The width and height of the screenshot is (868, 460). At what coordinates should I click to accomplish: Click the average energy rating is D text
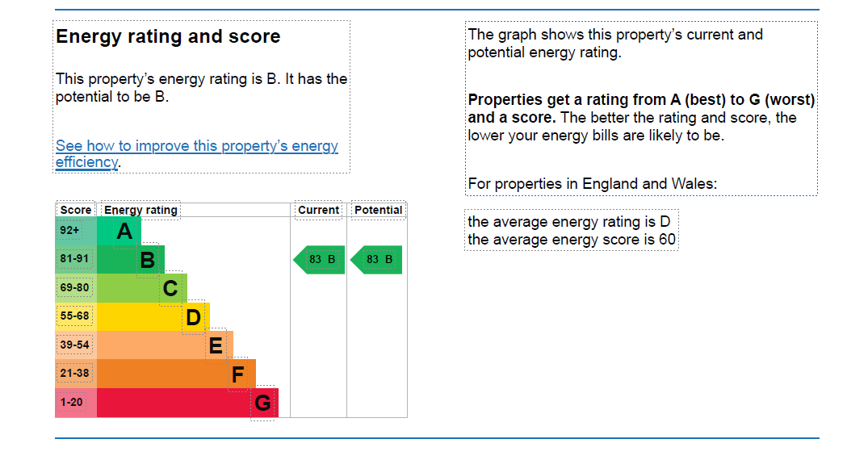pyautogui.click(x=568, y=222)
